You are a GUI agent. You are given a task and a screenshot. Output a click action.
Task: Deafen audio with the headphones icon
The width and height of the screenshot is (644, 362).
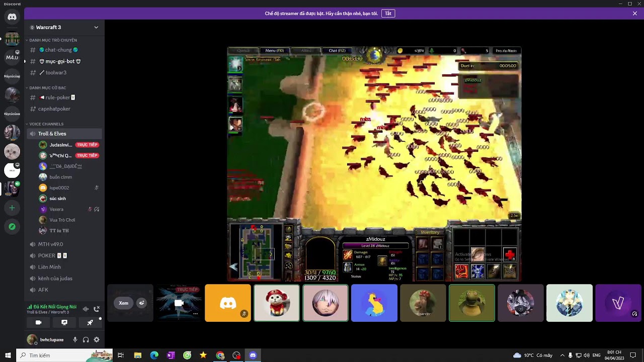point(86,340)
